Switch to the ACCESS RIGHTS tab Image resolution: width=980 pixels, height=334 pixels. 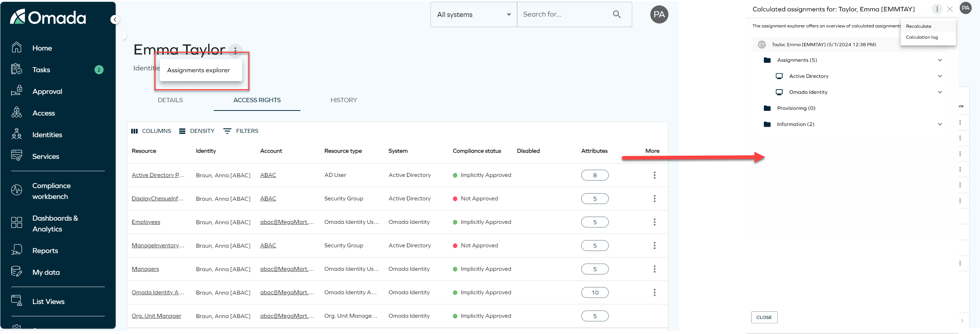click(257, 100)
